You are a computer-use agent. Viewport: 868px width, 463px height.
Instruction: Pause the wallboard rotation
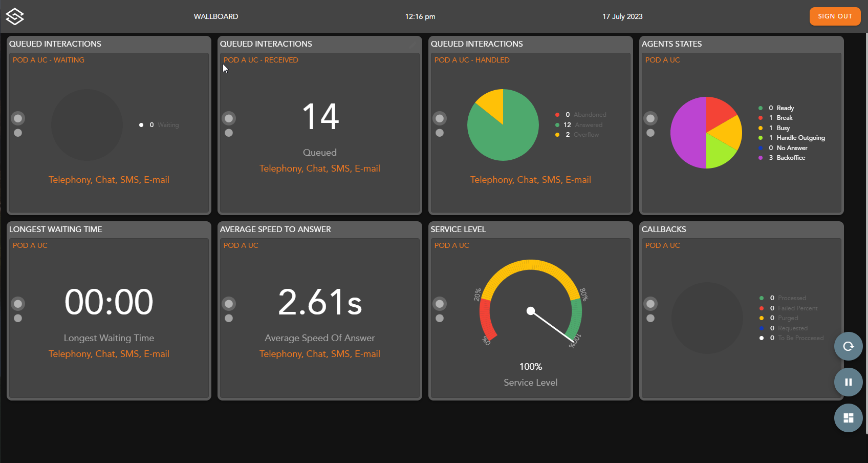(x=848, y=382)
